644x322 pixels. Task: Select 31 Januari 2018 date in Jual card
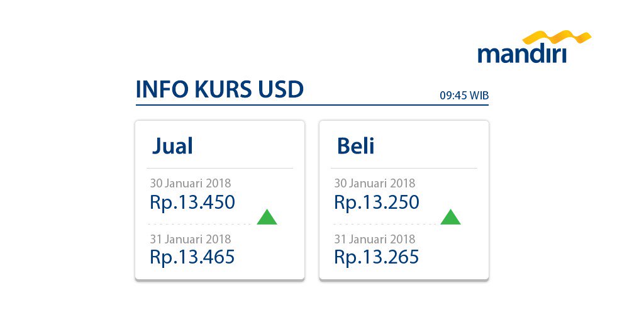pos(190,239)
